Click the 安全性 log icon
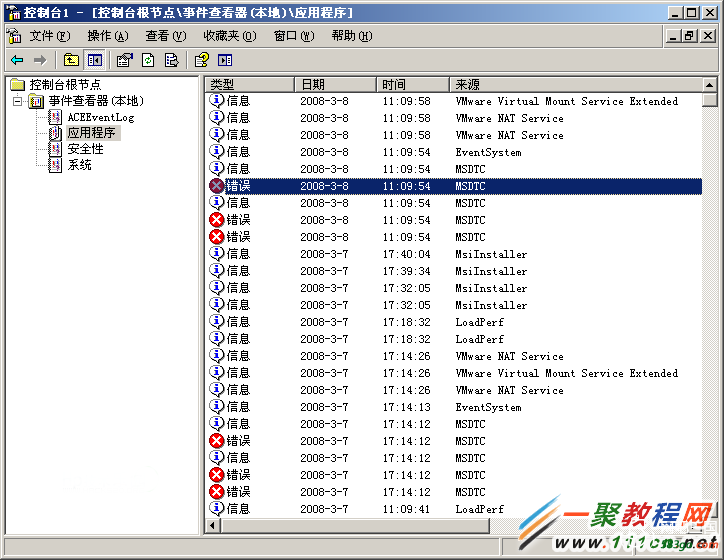Screen dimensions: 724x560 [55, 149]
